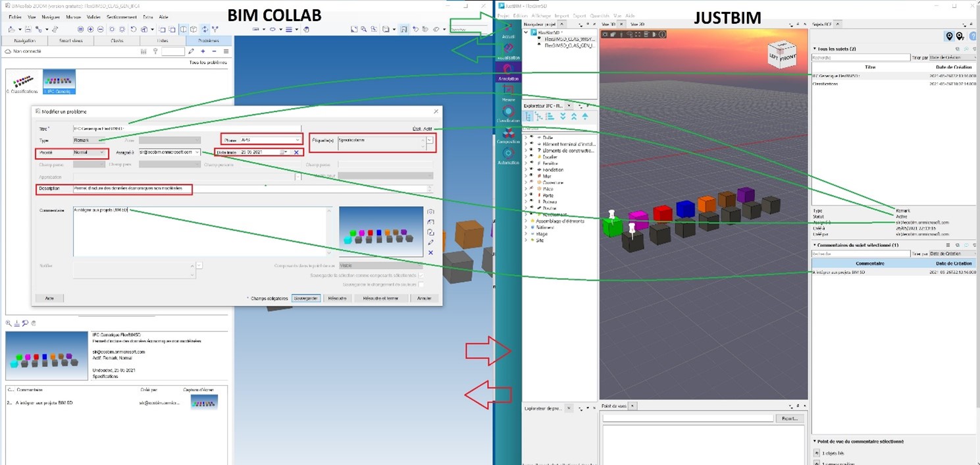This screenshot has height=465, width=980.
Task: Click the Description field in the problem dialog
Action: click(x=253, y=189)
